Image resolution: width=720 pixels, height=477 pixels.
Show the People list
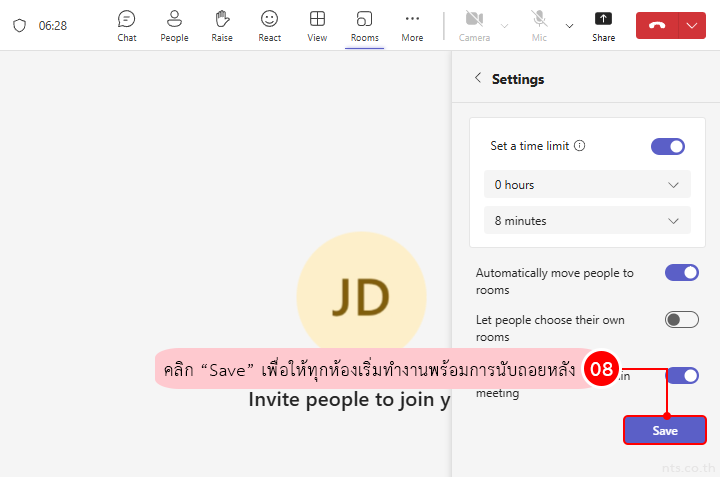[174, 25]
